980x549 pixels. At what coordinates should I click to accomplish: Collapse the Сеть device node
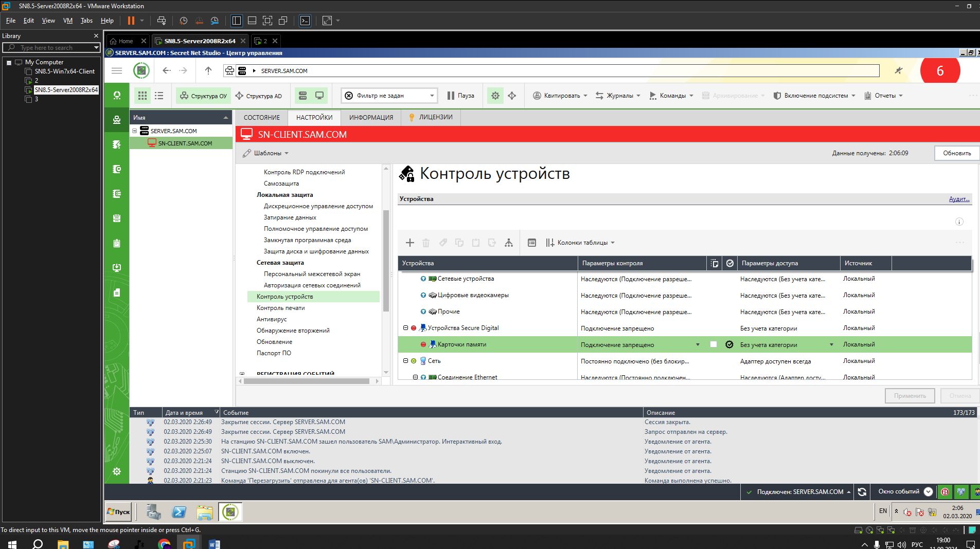tap(405, 361)
